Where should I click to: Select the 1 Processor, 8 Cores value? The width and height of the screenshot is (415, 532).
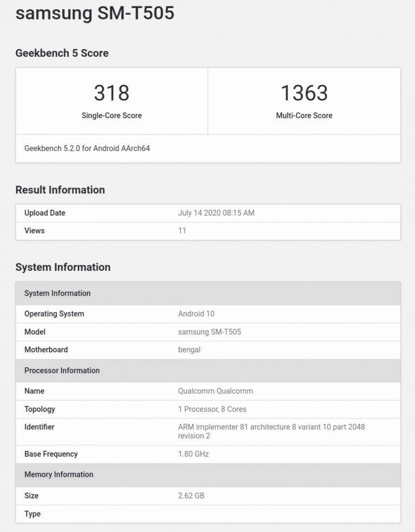pos(212,409)
